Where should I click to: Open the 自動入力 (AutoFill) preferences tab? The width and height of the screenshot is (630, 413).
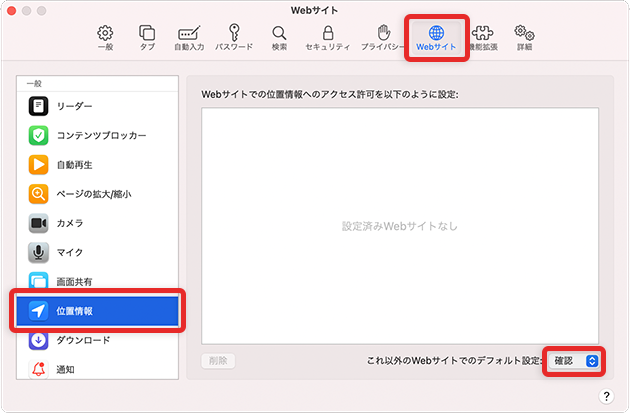[x=189, y=38]
